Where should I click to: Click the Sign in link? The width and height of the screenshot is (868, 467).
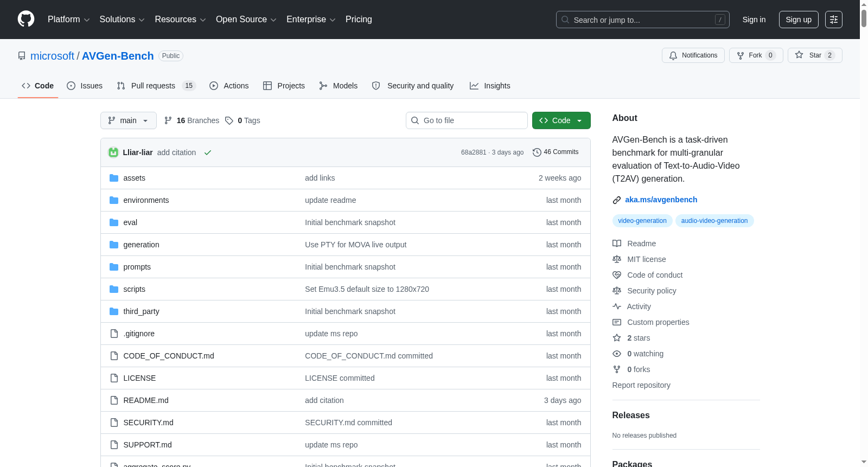point(754,20)
